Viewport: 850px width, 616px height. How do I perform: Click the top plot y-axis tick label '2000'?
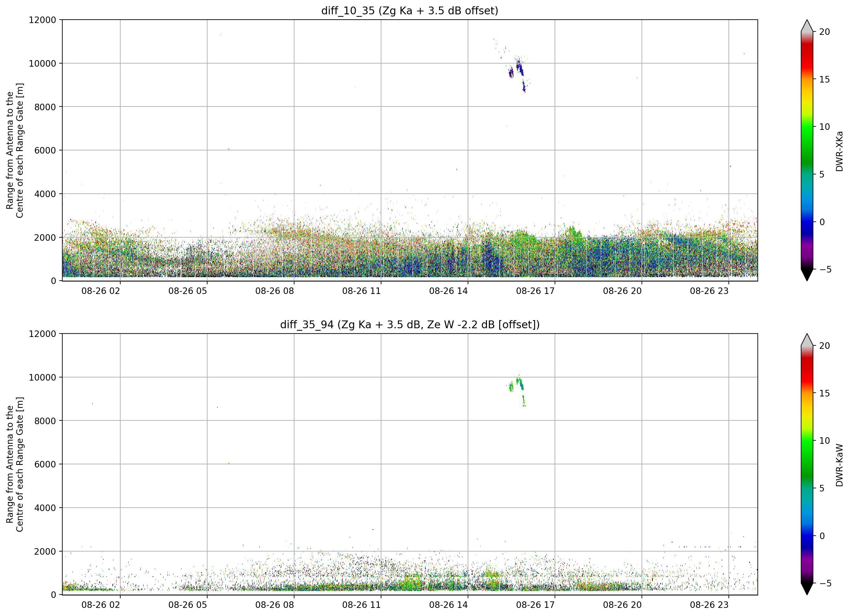45,237
